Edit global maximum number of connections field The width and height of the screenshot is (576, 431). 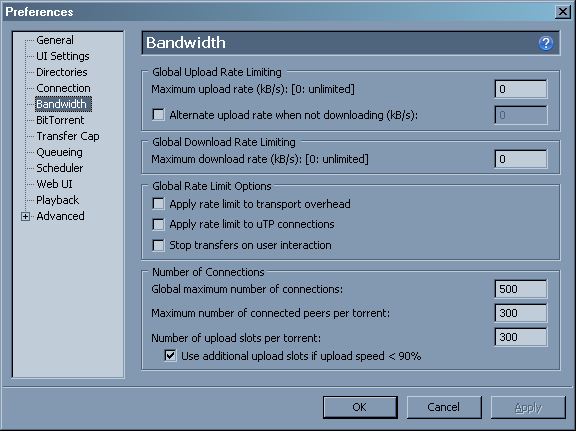pyautogui.click(x=521, y=289)
